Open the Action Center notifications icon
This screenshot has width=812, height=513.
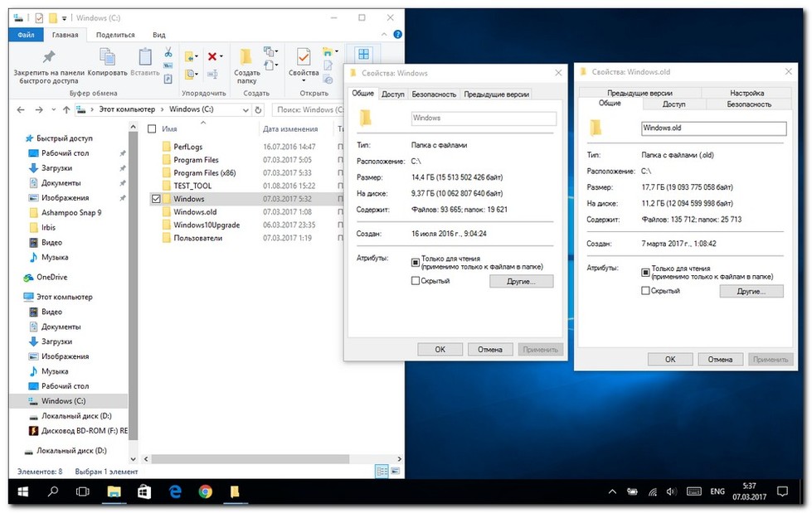[782, 491]
